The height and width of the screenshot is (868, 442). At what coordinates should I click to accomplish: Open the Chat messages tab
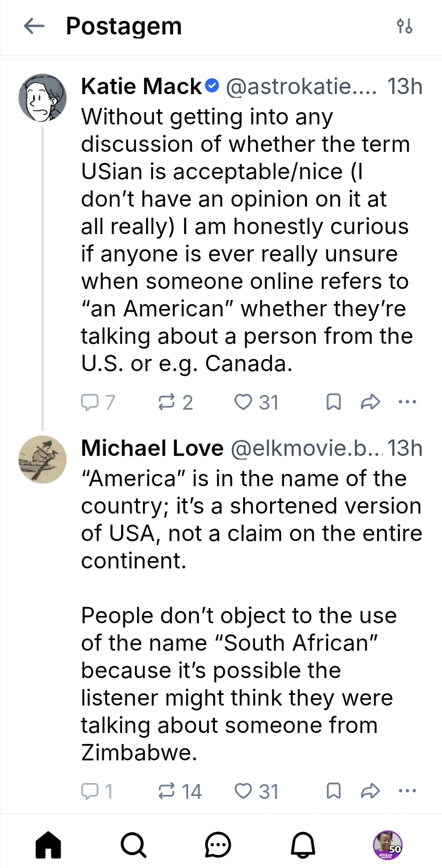click(x=218, y=845)
